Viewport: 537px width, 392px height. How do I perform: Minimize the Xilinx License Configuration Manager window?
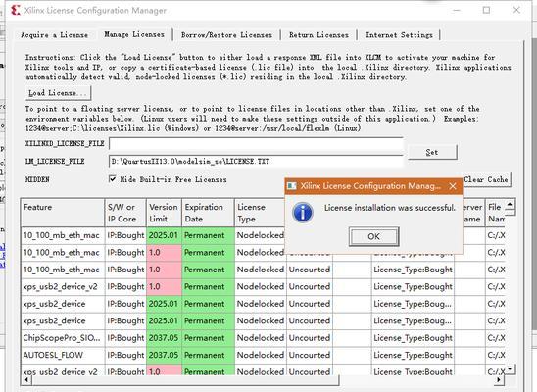pos(457,10)
